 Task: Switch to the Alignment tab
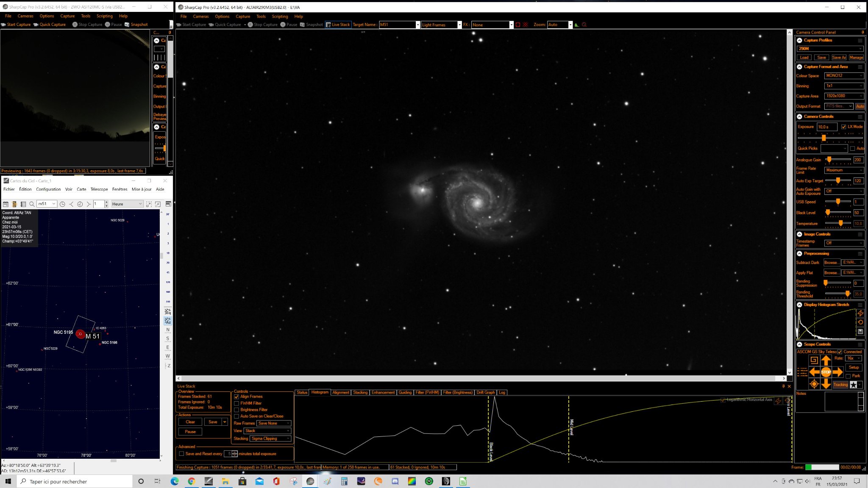point(341,393)
